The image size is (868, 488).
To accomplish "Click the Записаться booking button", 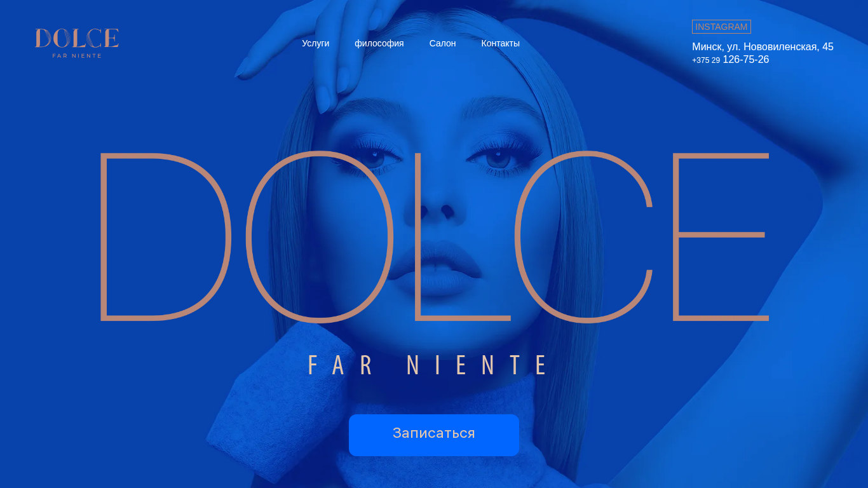I will (x=434, y=435).
